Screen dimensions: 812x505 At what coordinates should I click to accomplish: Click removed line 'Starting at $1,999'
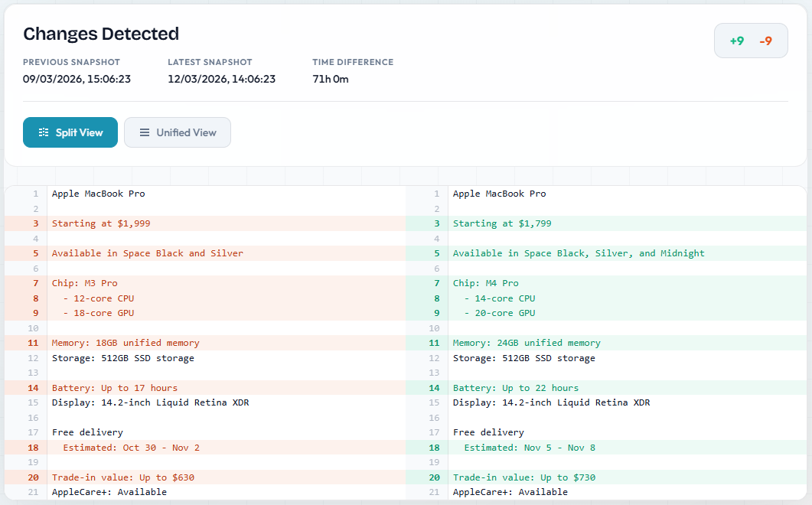101,223
